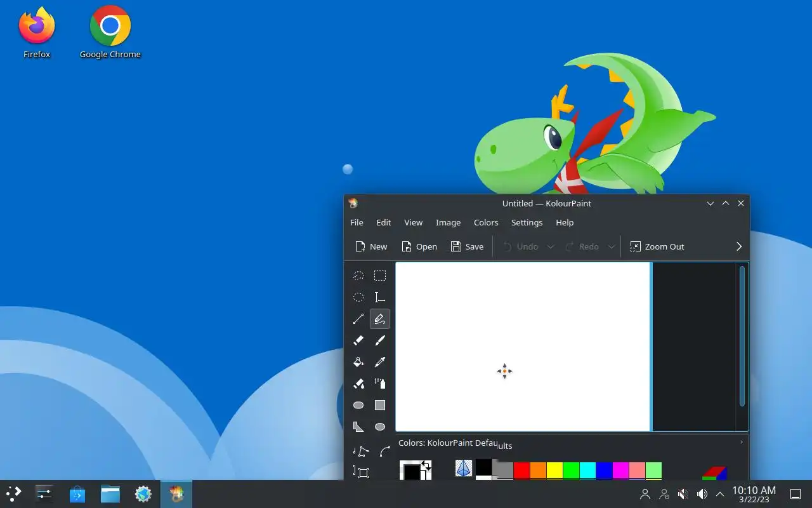Open the color similarity cube
The image size is (812, 508).
(715, 474)
